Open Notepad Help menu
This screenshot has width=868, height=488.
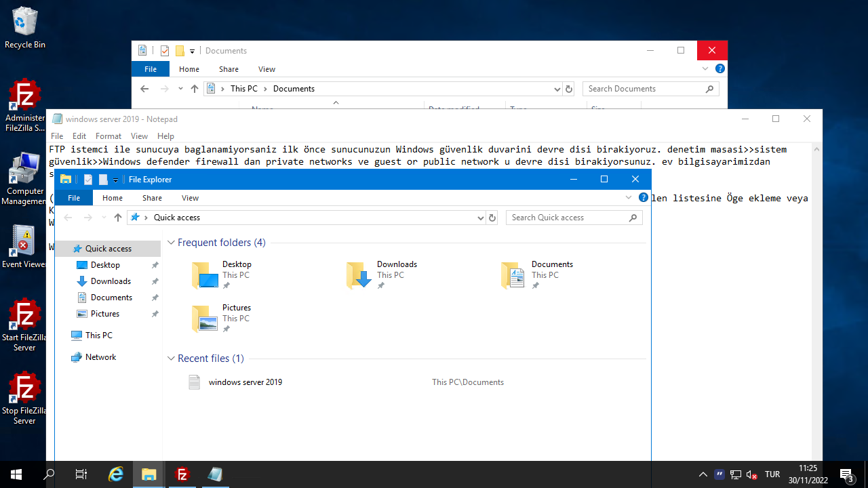[x=165, y=136]
